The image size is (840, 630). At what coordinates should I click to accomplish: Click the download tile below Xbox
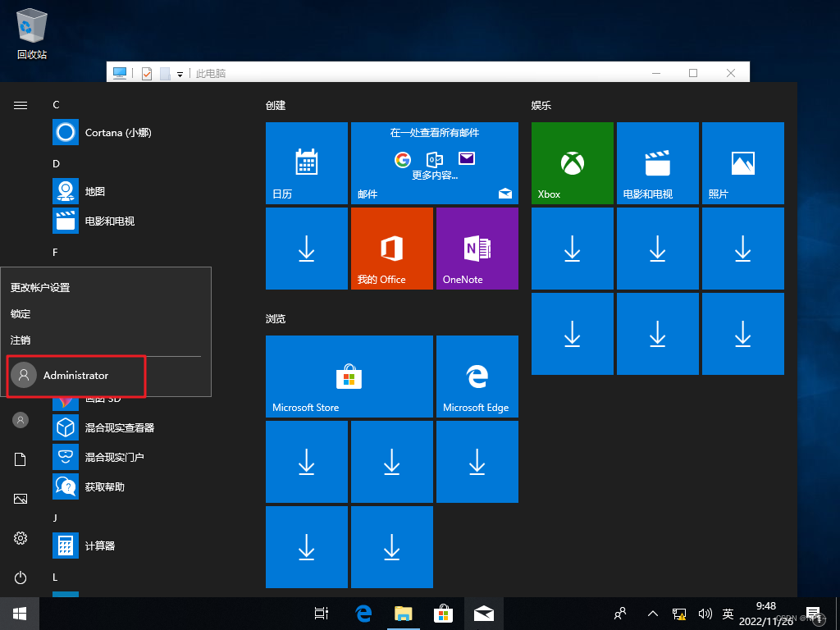point(572,249)
